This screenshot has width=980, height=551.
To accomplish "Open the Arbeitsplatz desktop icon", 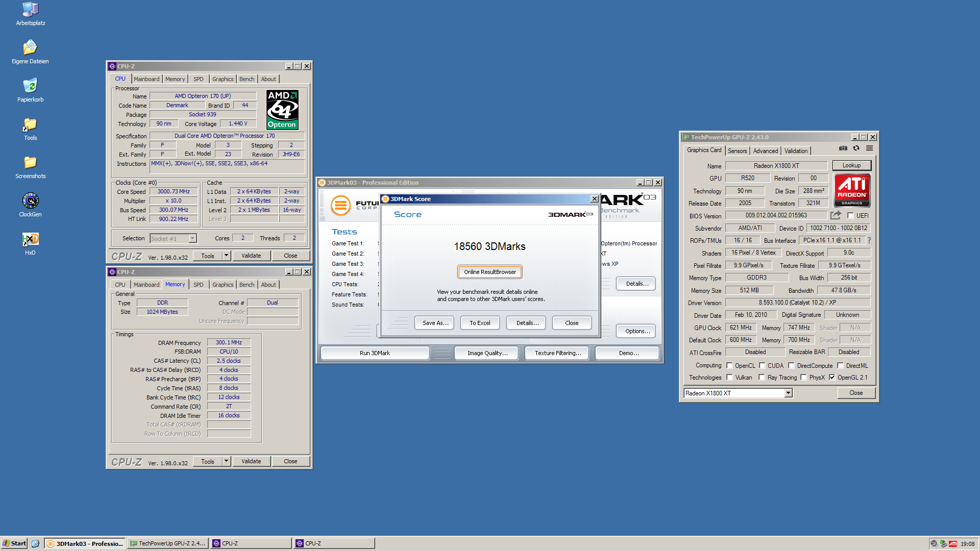I will click(30, 14).
